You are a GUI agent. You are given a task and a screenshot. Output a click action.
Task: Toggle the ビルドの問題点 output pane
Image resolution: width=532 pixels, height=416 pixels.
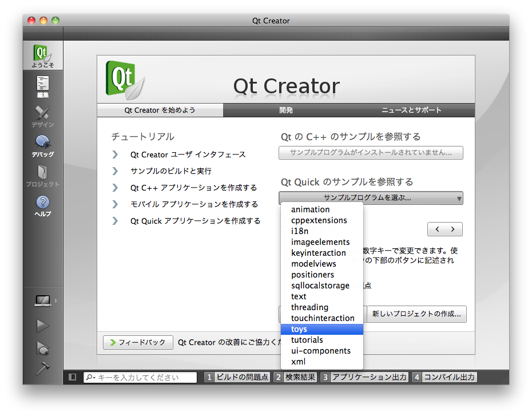237,377
